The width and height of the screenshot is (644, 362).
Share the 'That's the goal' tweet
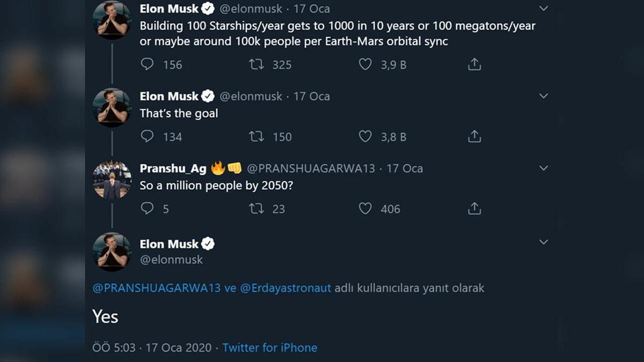coord(474,136)
